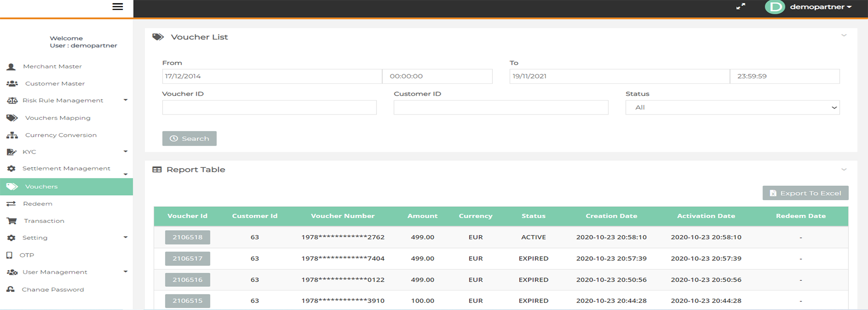This screenshot has height=310, width=868.
Task: Click the Merchant Master person icon
Action: (x=11, y=67)
